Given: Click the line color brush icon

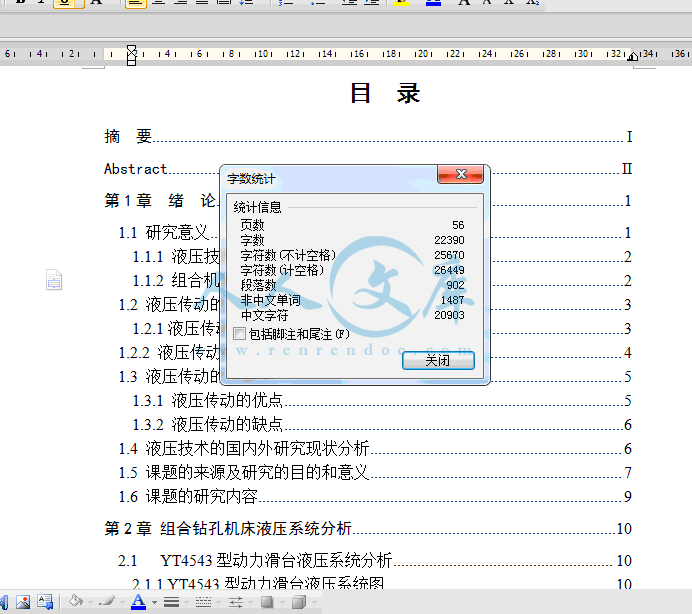Looking at the screenshot, I should click(107, 601).
